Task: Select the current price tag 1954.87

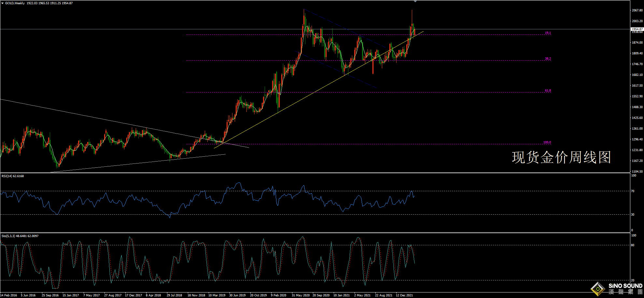Action: coord(637,29)
